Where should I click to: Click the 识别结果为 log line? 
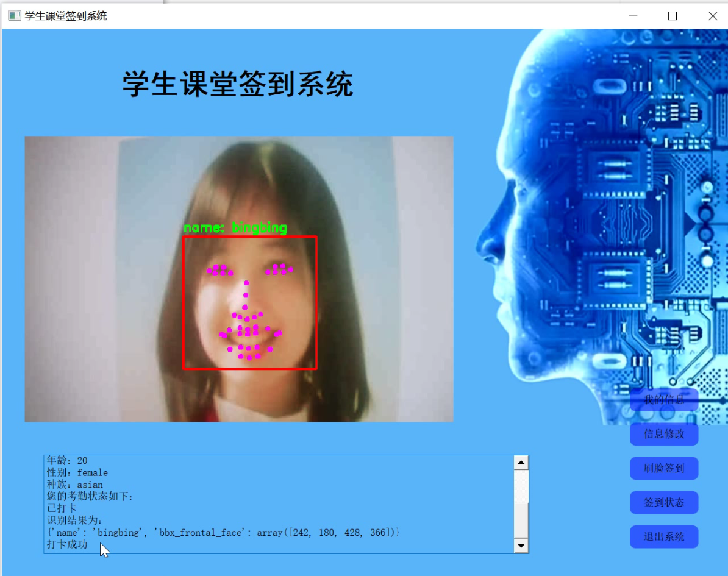pyautogui.click(x=74, y=521)
